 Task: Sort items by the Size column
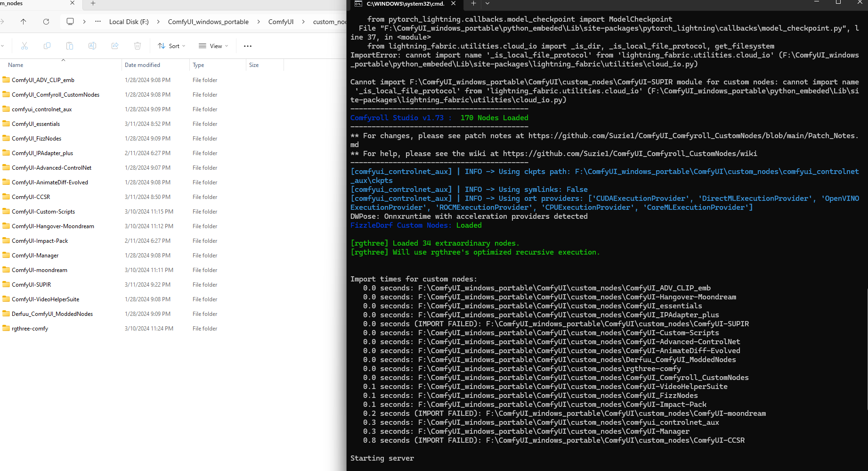coord(253,65)
